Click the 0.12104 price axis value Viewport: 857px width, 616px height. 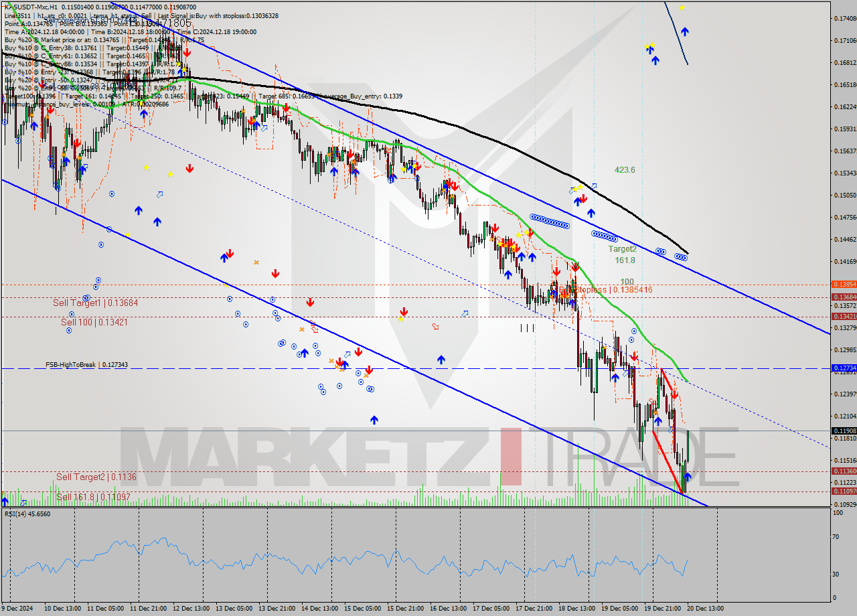[x=844, y=416]
